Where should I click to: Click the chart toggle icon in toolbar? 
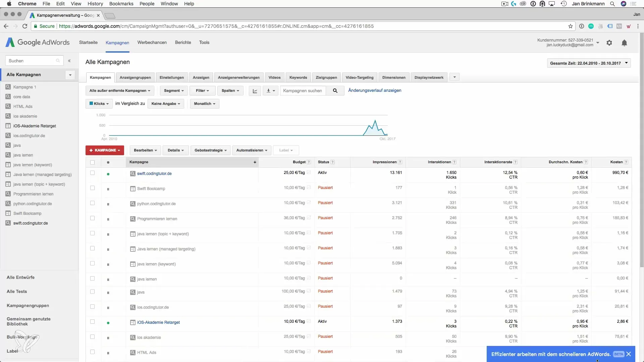(x=255, y=91)
